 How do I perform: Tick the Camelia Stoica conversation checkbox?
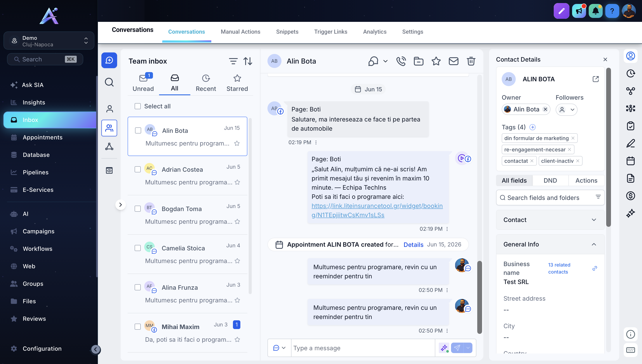137,248
